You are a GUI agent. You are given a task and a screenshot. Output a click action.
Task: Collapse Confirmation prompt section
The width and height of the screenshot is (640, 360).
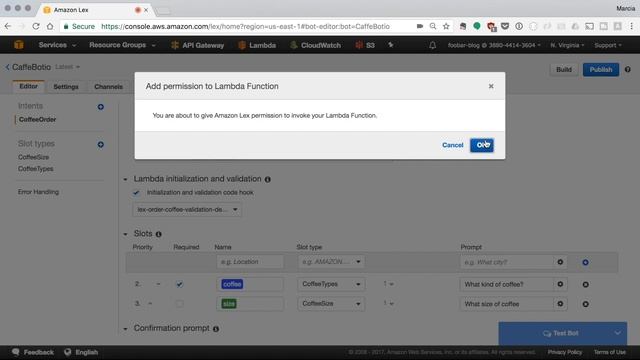click(125, 329)
